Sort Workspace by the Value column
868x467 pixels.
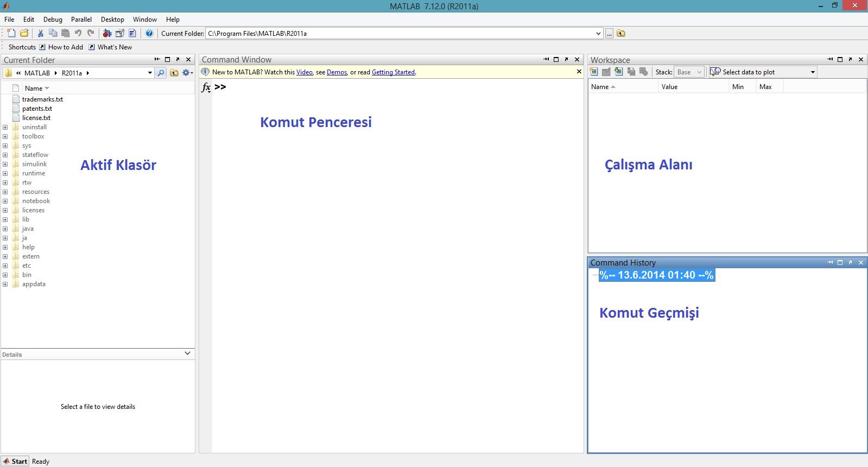click(693, 87)
